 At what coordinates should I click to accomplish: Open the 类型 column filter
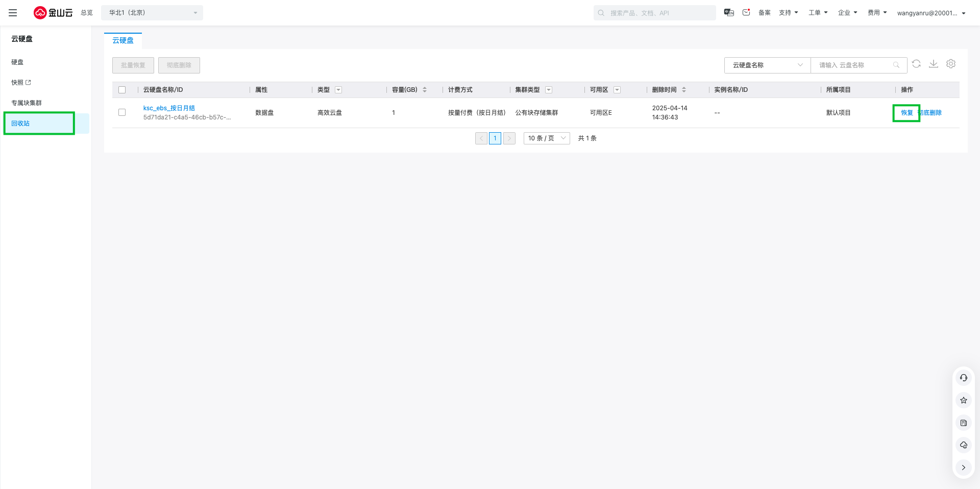338,90
